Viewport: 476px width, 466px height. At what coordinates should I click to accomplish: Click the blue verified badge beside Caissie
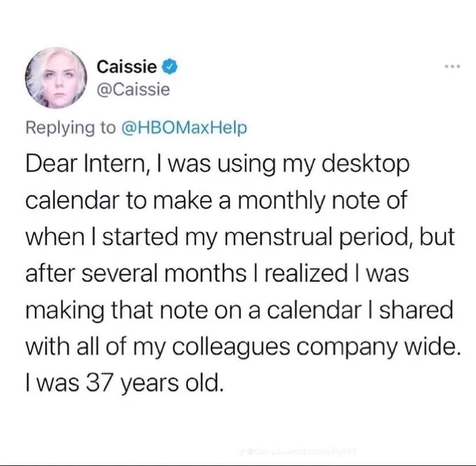pyautogui.click(x=170, y=67)
